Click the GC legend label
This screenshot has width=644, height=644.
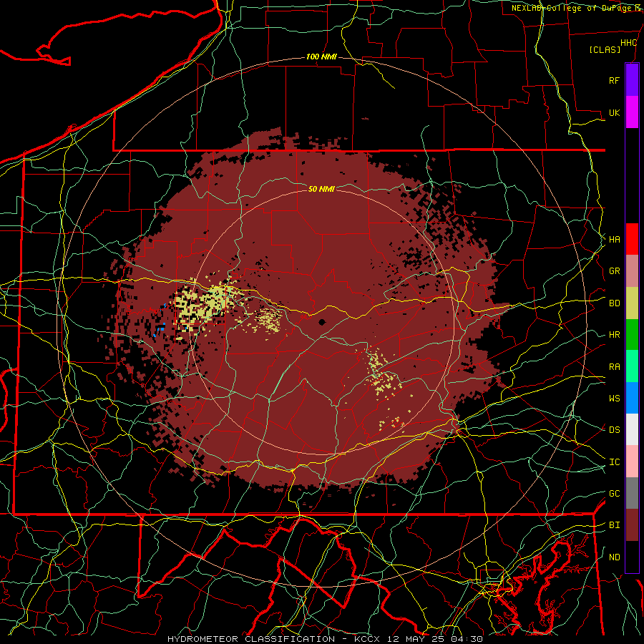click(x=614, y=493)
